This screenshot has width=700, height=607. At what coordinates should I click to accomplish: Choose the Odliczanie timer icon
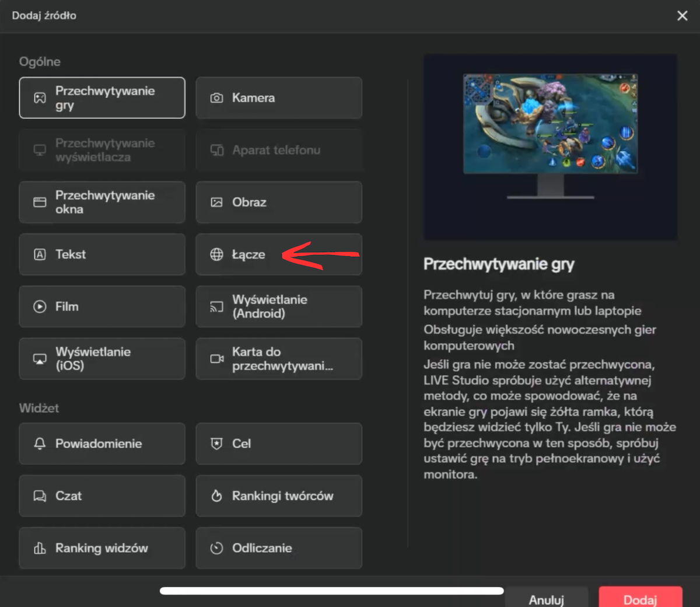pyautogui.click(x=216, y=548)
